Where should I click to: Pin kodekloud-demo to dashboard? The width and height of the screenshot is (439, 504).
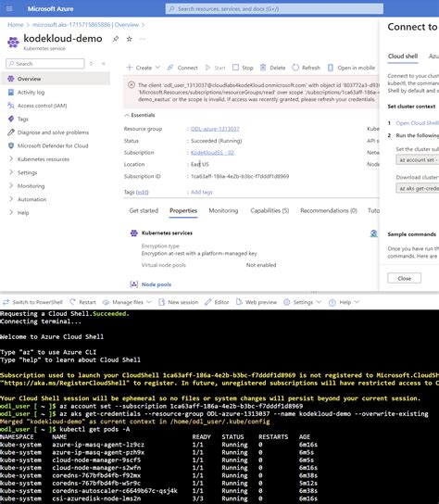pos(116,39)
